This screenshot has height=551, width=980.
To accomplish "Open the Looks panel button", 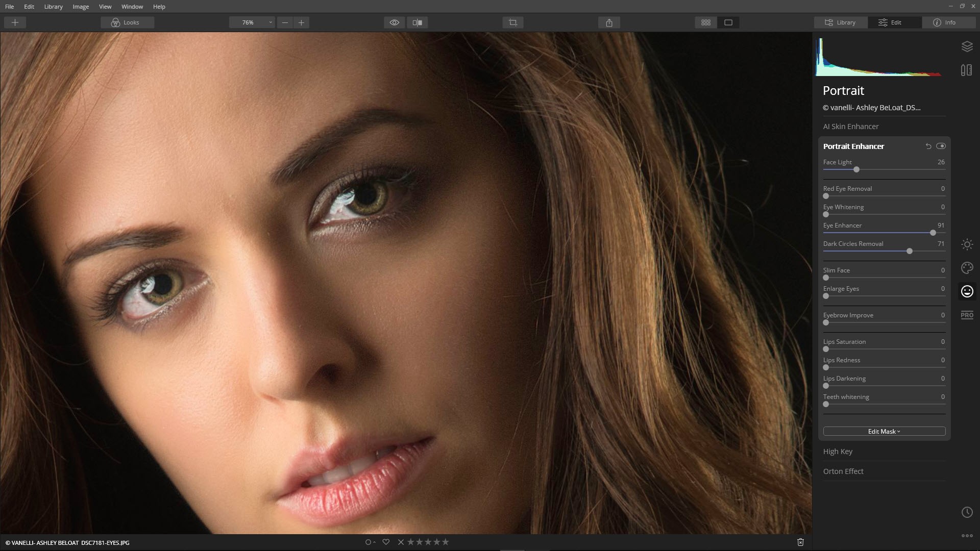I will (127, 22).
